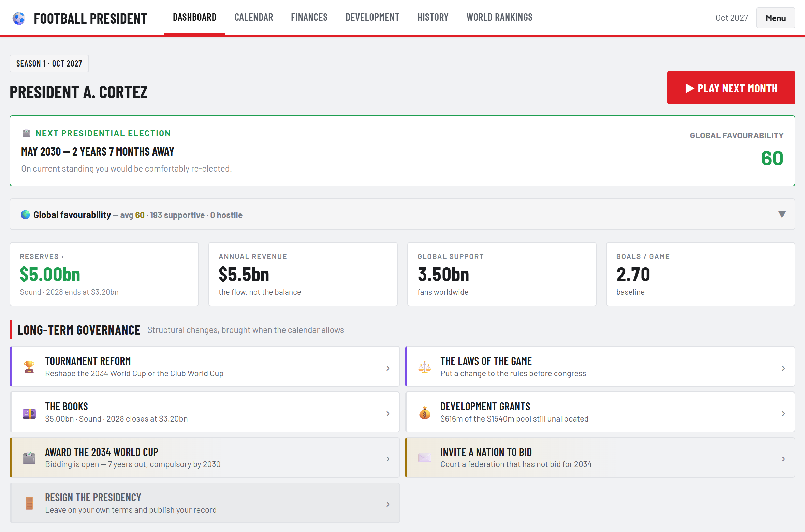Click the football logo icon
The width and height of the screenshot is (805, 532).
(x=19, y=18)
